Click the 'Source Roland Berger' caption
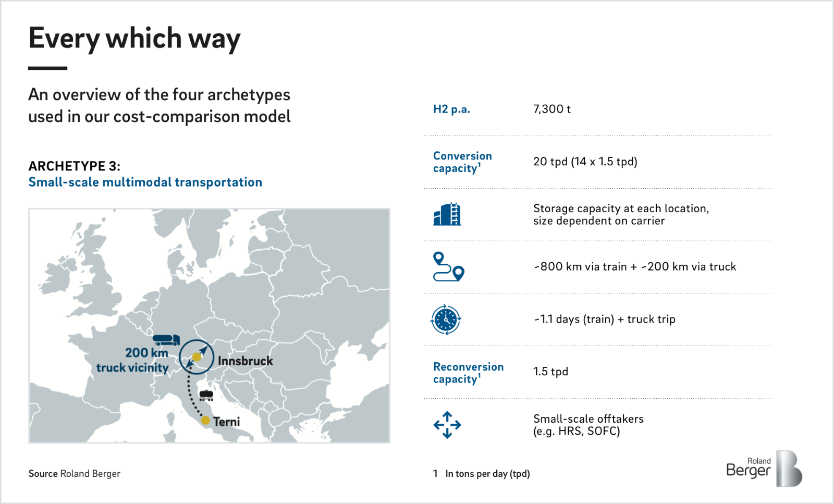The height and width of the screenshot is (504, 834). coord(75,474)
